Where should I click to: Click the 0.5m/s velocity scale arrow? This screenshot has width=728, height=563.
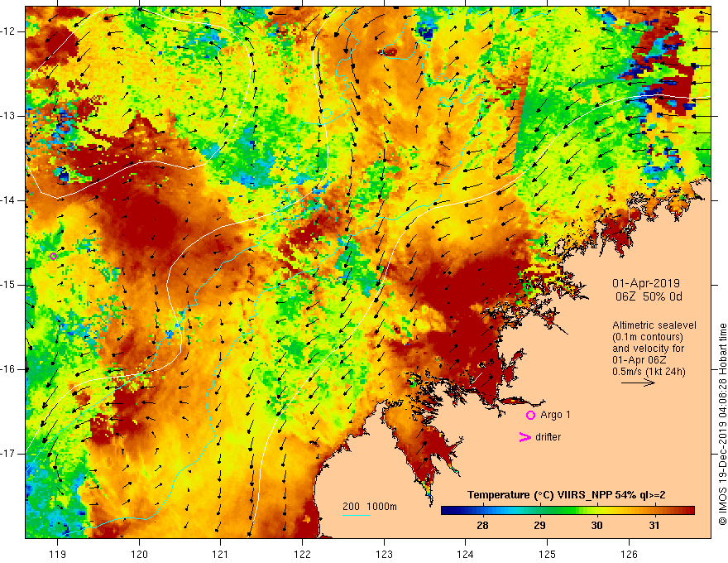pyautogui.click(x=638, y=383)
